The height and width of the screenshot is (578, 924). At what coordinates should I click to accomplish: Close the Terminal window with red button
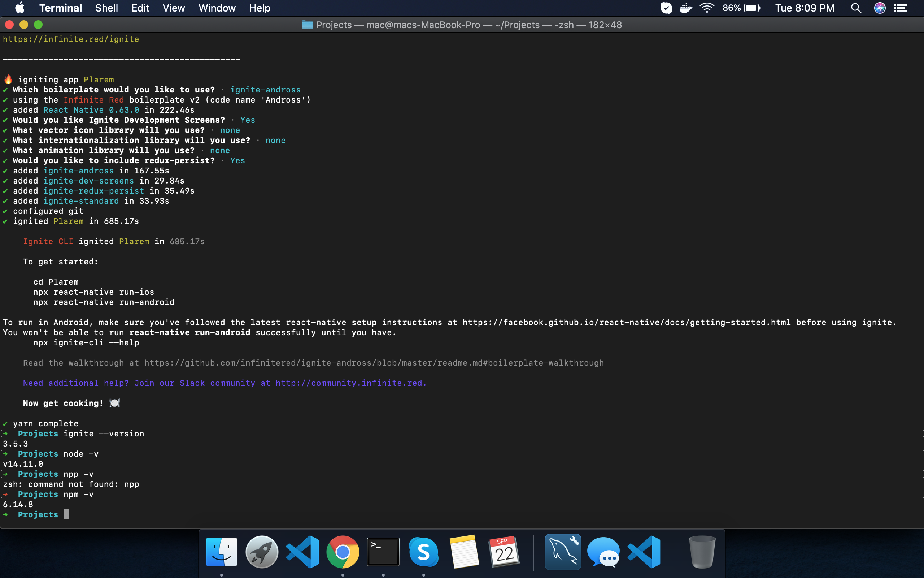click(x=9, y=25)
